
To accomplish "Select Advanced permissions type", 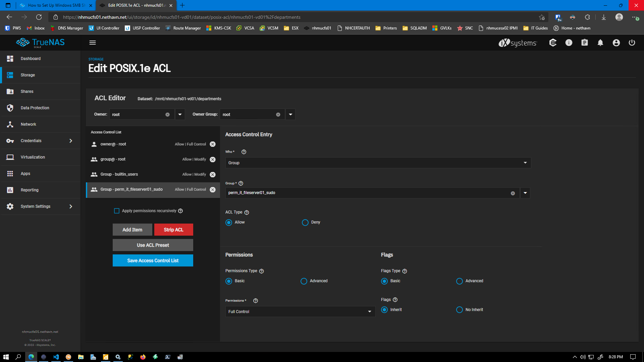I will 304,281.
